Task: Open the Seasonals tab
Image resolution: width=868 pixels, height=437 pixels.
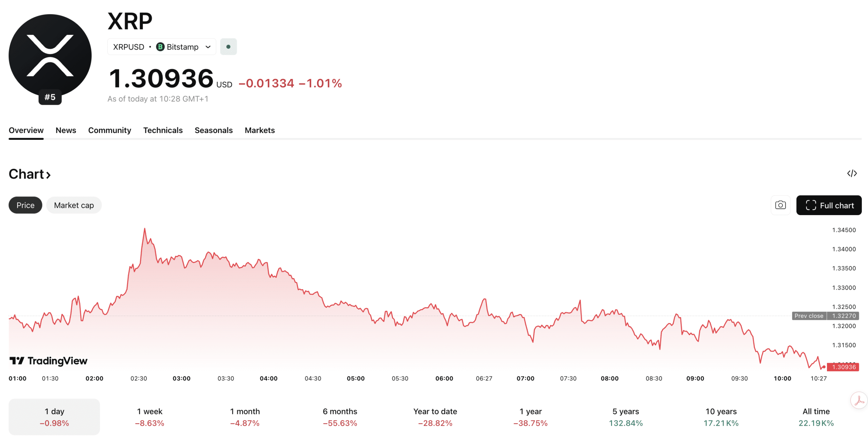Action: coord(214,130)
